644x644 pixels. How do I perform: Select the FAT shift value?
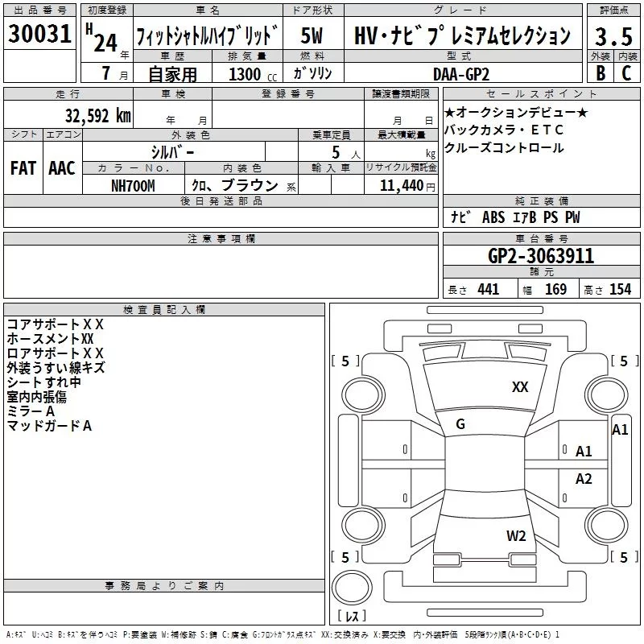23,168
